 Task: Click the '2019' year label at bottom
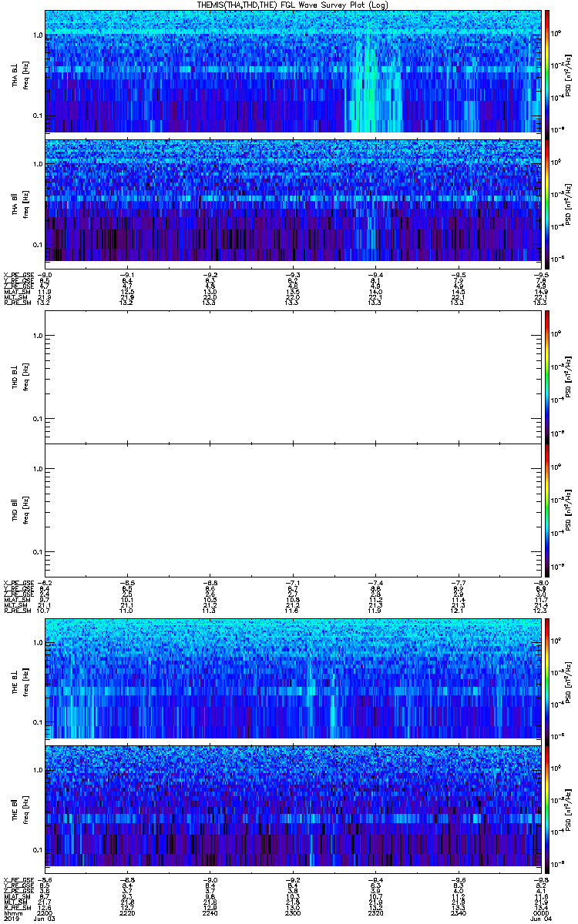pos(11,919)
